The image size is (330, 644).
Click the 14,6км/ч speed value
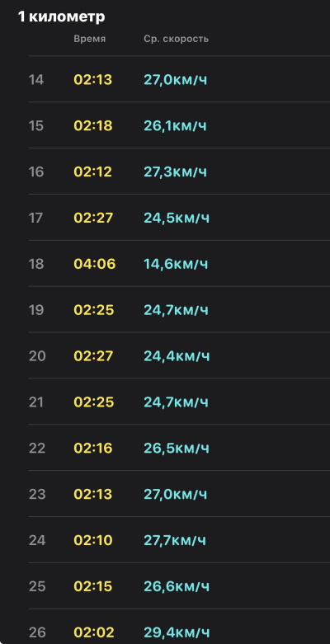click(x=176, y=264)
